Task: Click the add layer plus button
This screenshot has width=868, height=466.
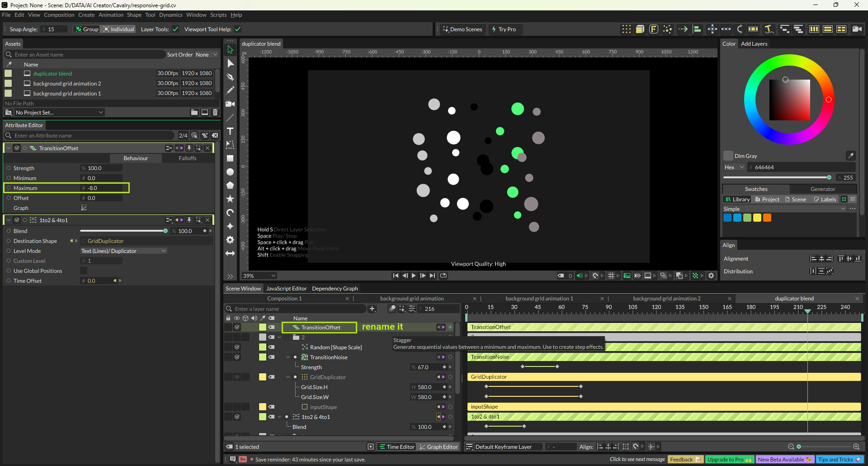Action: point(372,309)
